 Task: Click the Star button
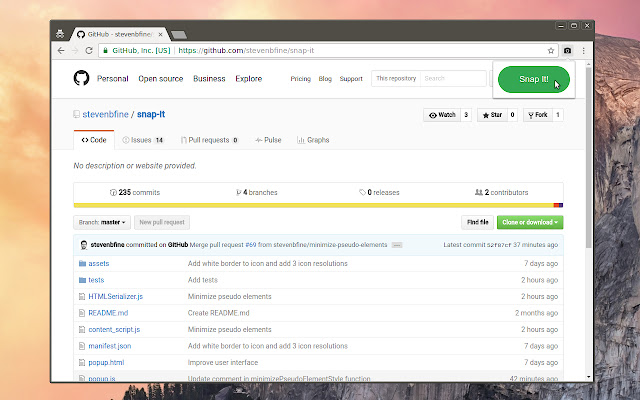click(x=492, y=115)
